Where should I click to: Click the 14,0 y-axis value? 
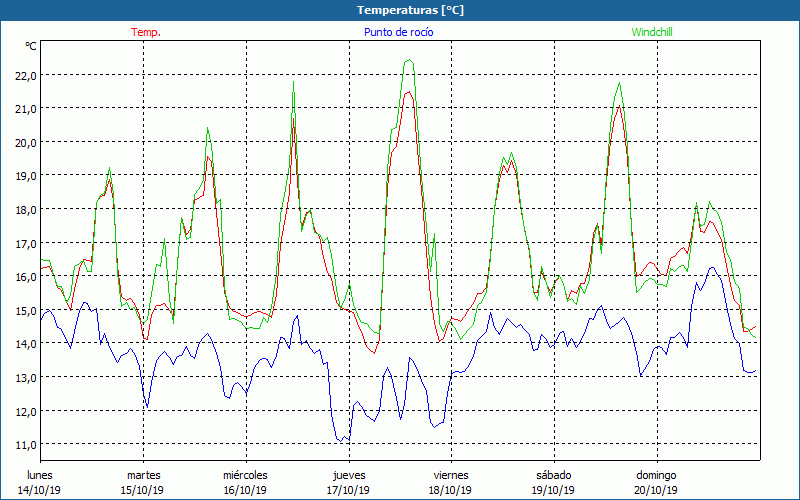point(26,343)
